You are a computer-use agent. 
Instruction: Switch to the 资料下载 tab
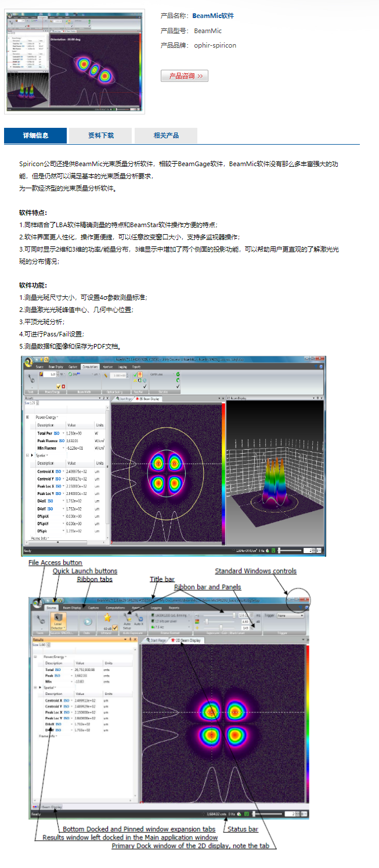[x=100, y=135]
